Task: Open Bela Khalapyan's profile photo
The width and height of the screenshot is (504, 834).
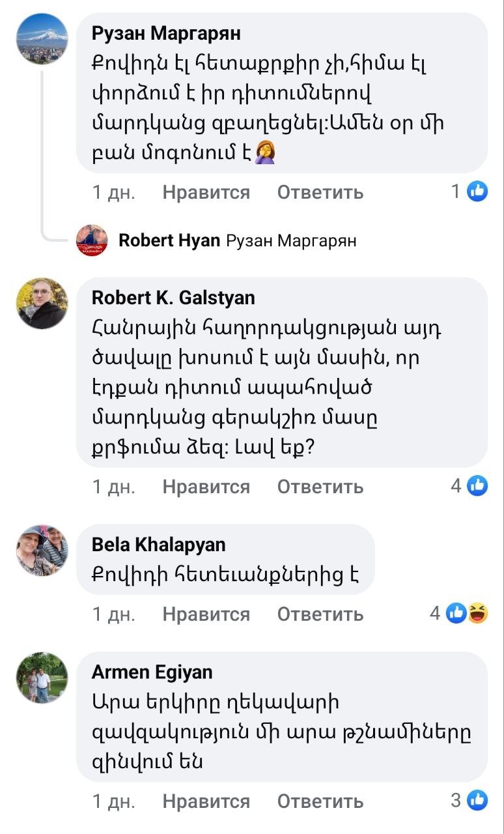Action: [42, 550]
